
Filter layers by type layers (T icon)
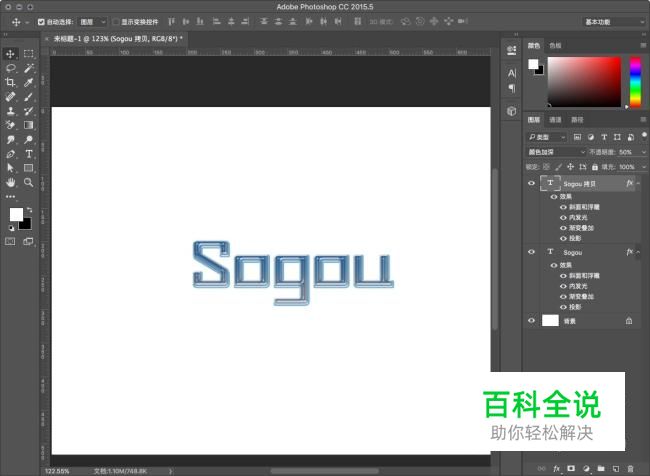pos(604,137)
